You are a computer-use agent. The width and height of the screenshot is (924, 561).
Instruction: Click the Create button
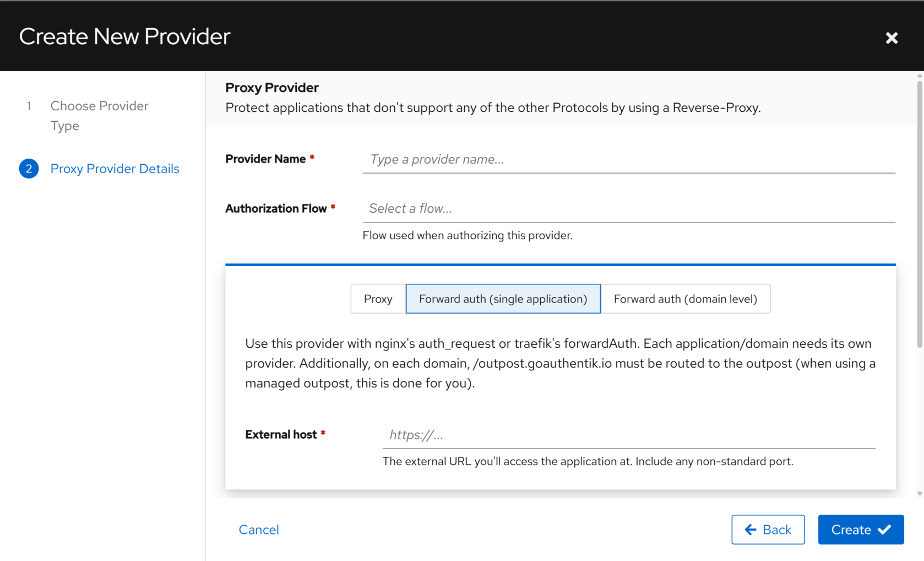tap(861, 530)
